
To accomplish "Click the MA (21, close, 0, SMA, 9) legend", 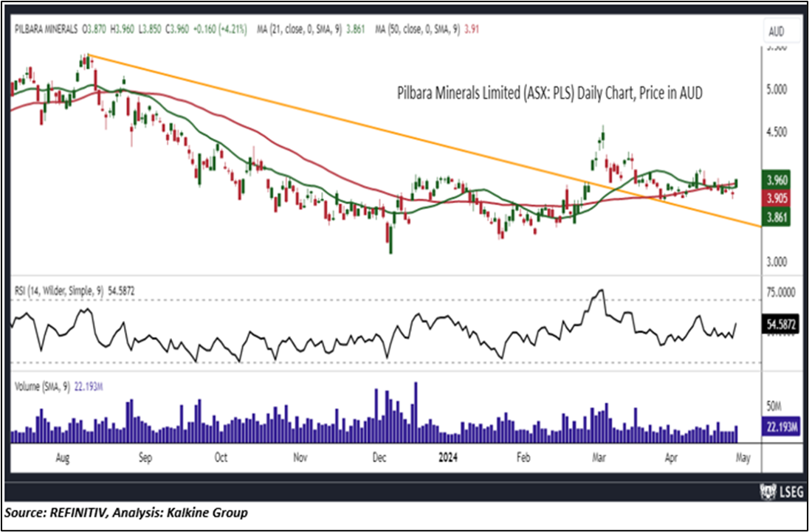I will point(299,30).
